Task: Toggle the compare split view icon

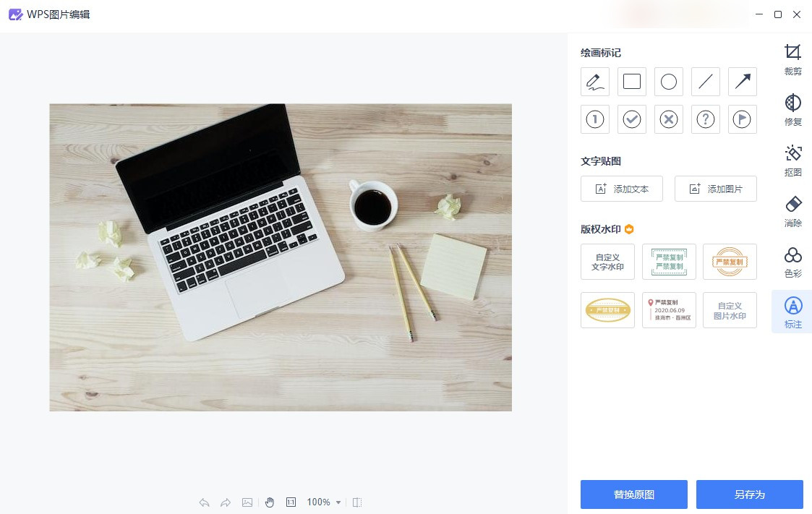Action: click(x=357, y=502)
